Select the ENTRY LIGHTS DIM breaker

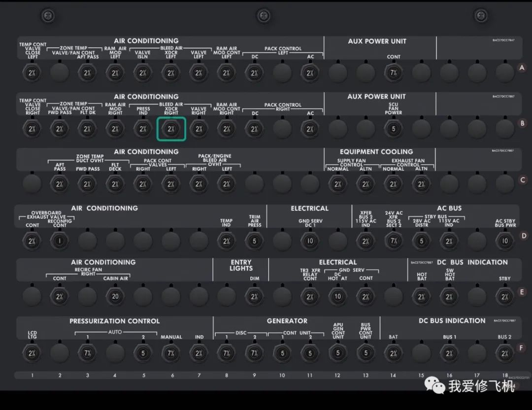pos(254,296)
